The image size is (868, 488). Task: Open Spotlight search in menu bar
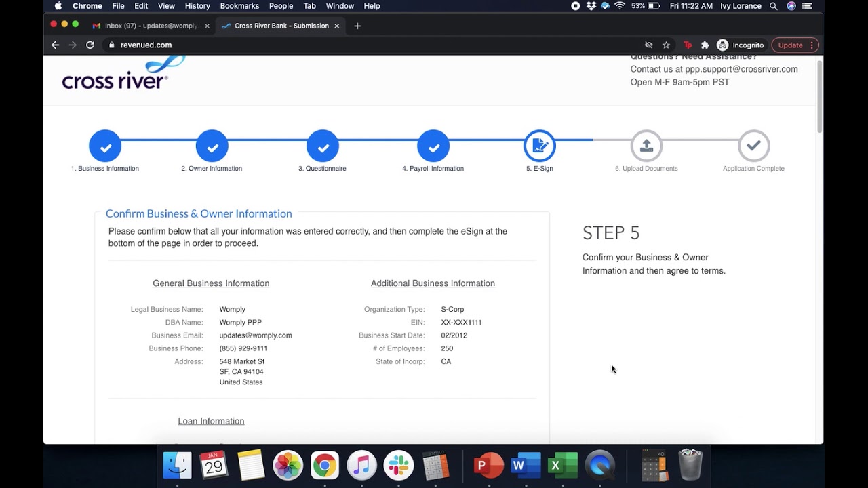[x=774, y=6]
